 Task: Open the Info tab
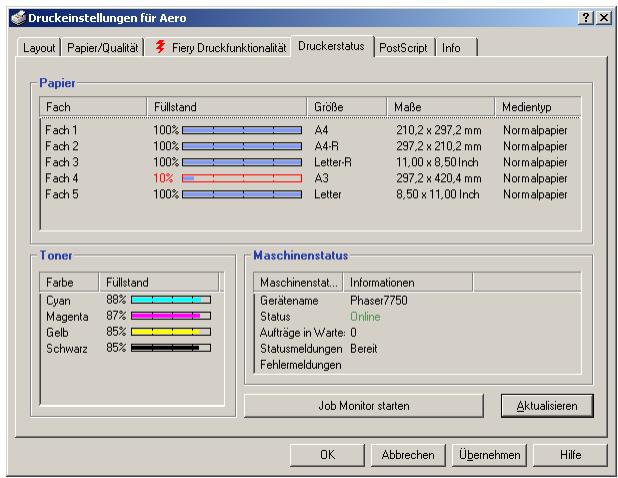pos(456,48)
